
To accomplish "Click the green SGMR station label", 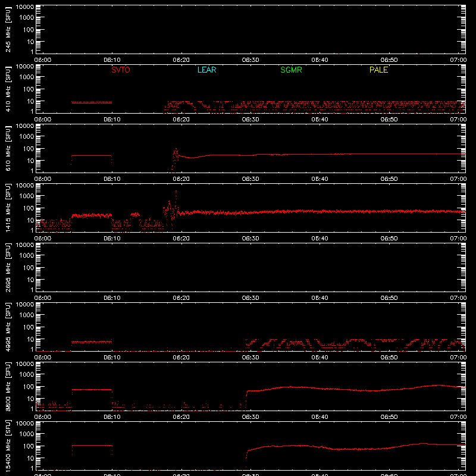I will point(291,70).
